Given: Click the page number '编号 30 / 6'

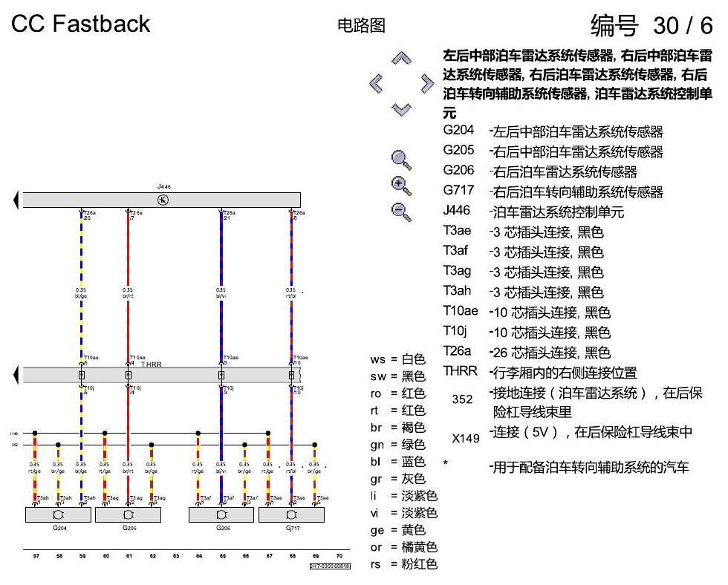Looking at the screenshot, I should coord(651,25).
